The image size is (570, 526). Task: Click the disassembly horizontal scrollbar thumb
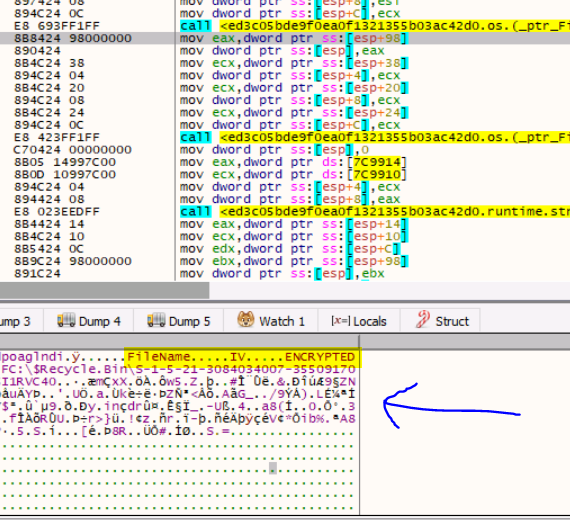click(x=104, y=290)
